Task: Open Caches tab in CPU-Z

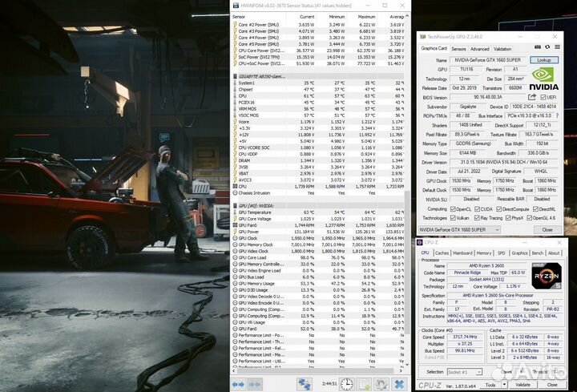Action: click(x=442, y=253)
